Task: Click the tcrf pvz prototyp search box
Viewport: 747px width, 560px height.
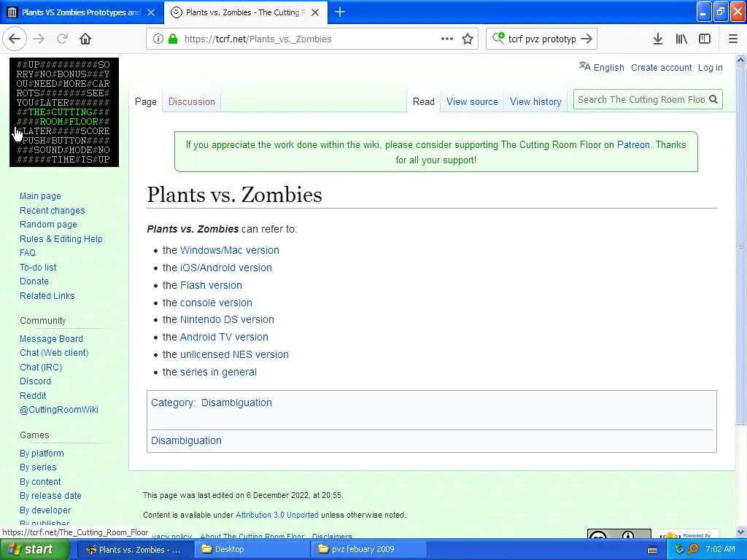Action: click(542, 39)
